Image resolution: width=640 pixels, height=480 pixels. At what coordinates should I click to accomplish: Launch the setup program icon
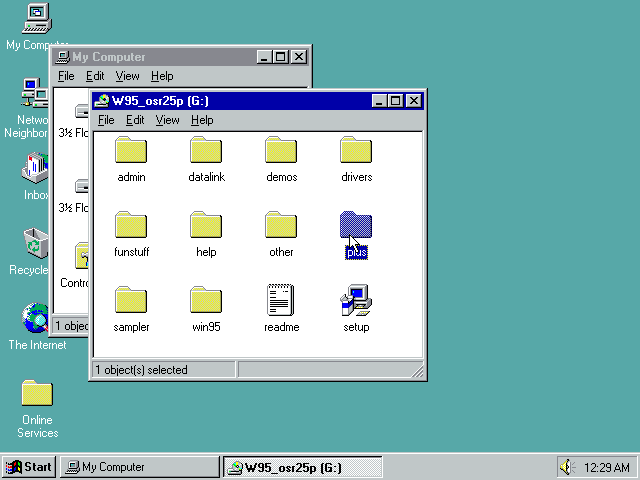point(356,301)
